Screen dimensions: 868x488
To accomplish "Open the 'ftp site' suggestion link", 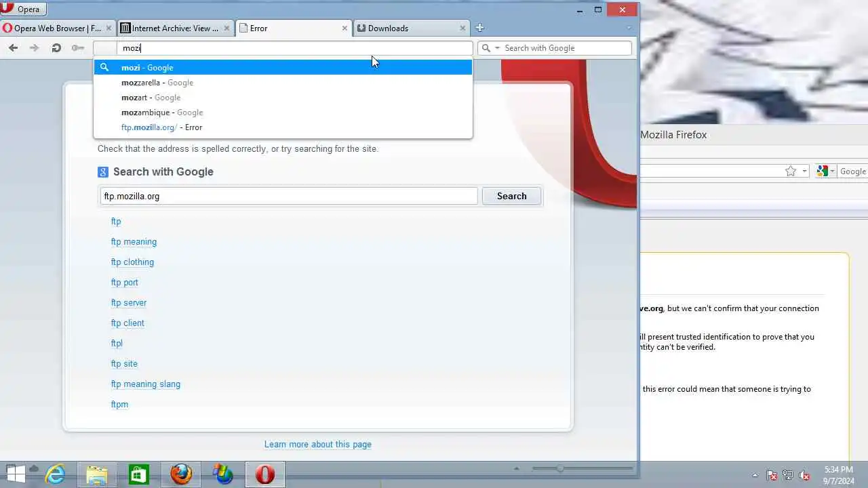I will point(124,364).
